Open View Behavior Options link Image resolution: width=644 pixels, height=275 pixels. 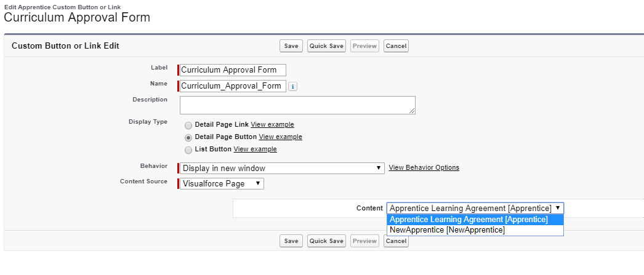pos(424,168)
